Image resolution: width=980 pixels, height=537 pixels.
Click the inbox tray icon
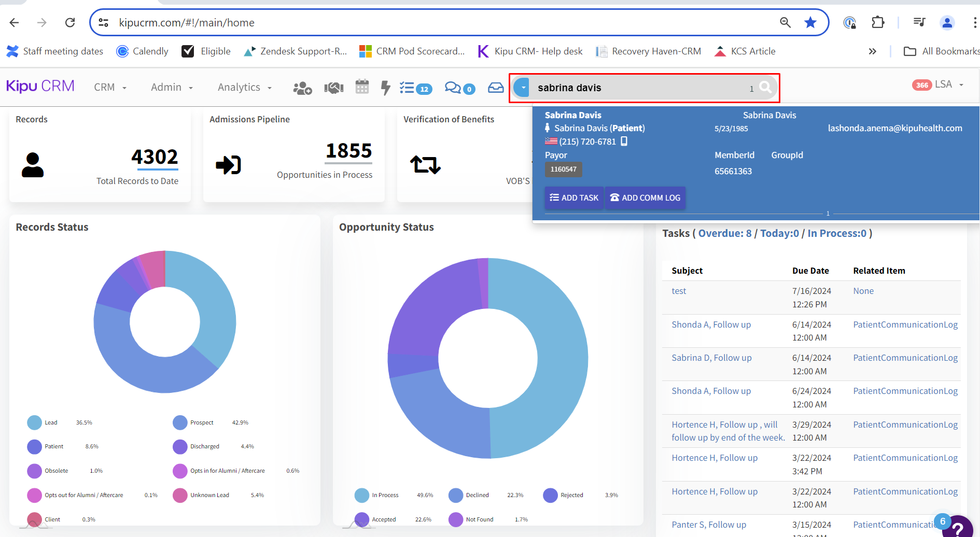[x=495, y=88]
